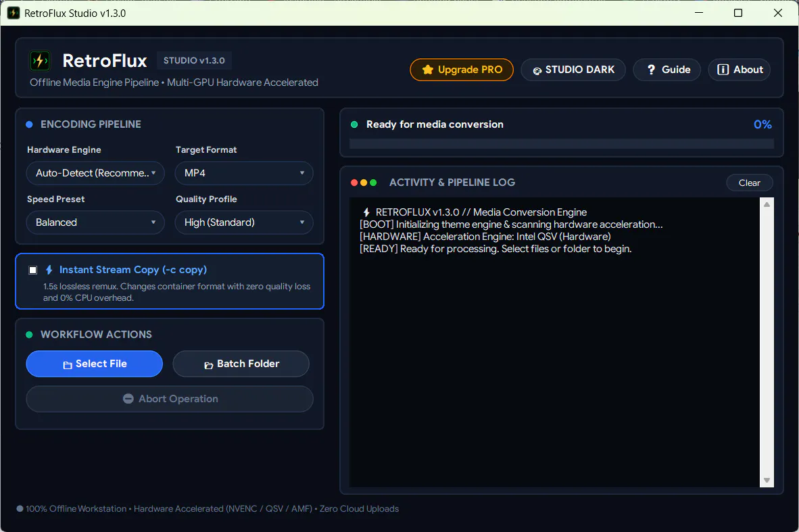The image size is (799, 532).
Task: Click the 1.5s lossless remux description text
Action: [x=177, y=292]
